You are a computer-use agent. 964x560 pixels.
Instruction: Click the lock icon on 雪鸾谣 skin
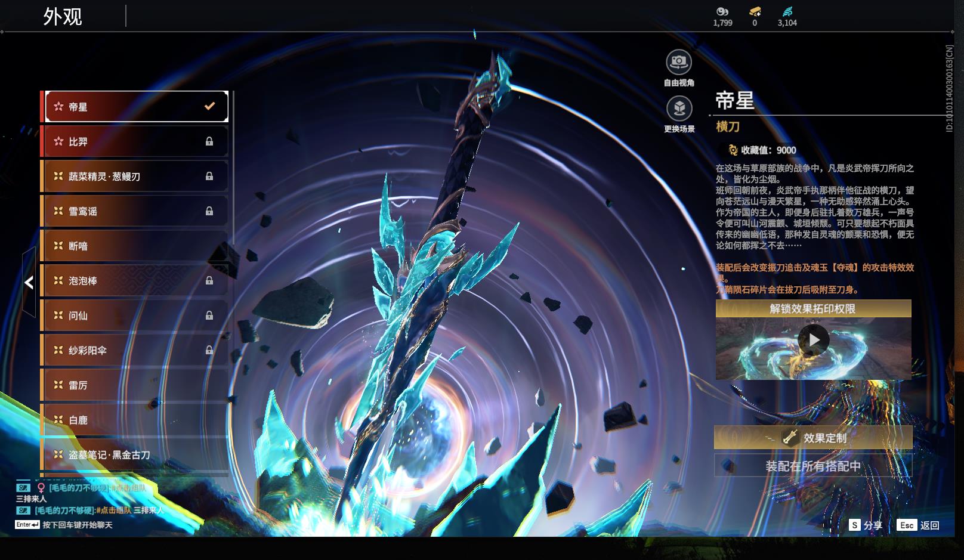click(209, 211)
